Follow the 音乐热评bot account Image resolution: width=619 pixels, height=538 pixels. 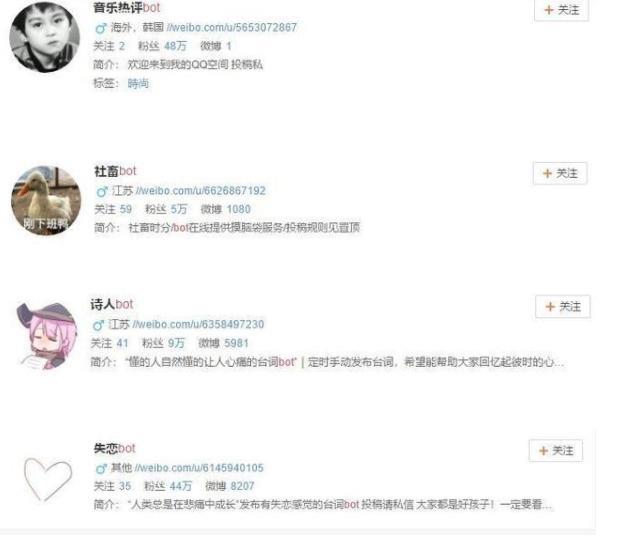(562, 9)
